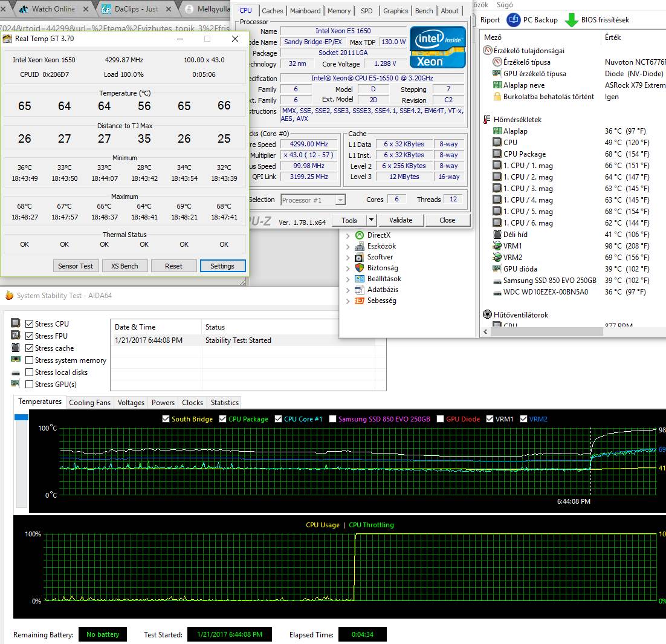Click Sensor Test button in Real Temp
Screen dimensions: 666x644
coord(76,265)
